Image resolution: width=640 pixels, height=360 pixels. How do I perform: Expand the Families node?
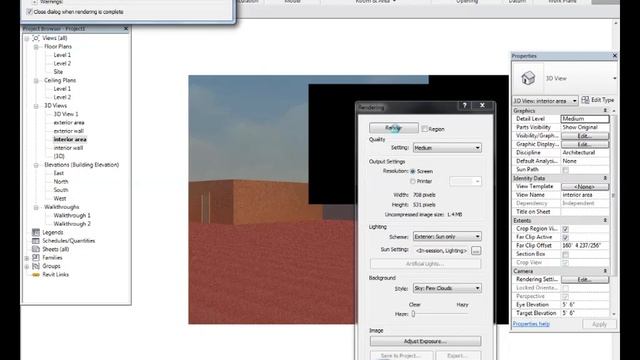[x=27, y=258]
